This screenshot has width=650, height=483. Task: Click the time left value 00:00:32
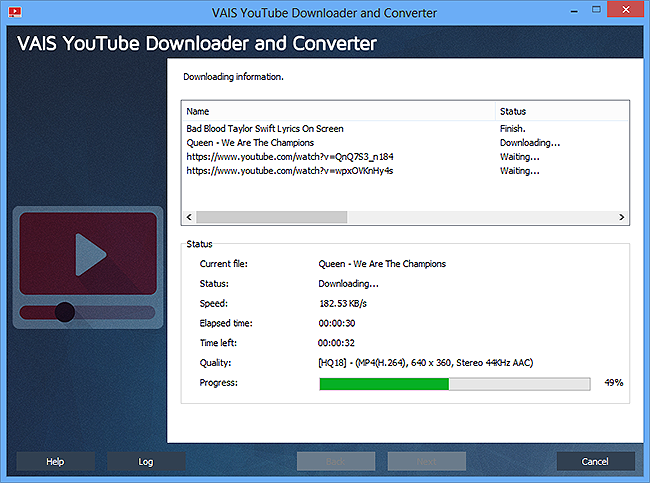(336, 343)
